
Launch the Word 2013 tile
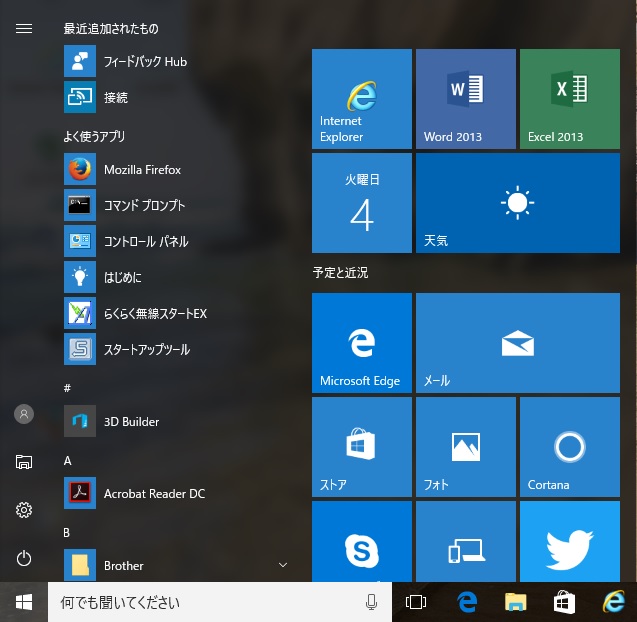466,99
